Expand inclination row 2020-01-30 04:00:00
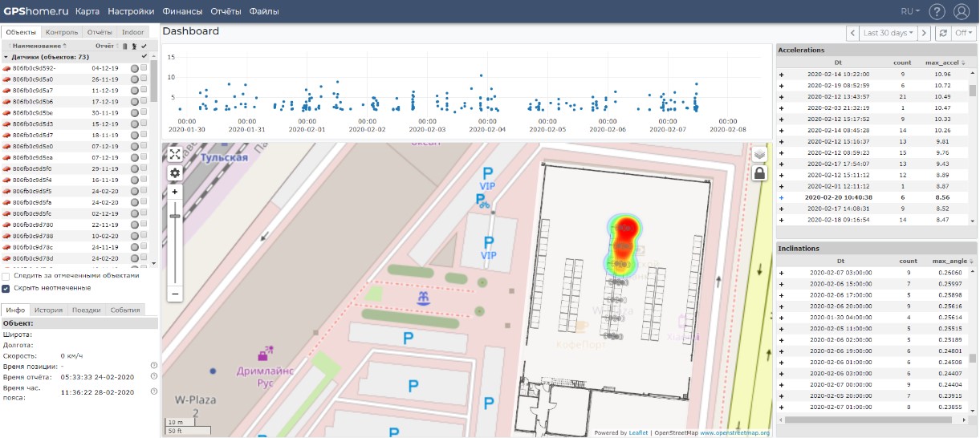 781,318
